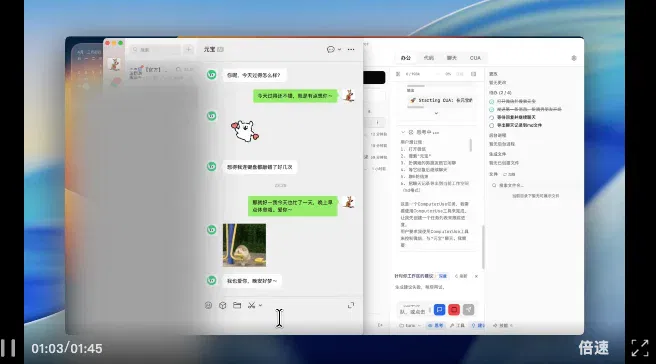
Task: Open the 工具 tools option
Action: (x=457, y=325)
